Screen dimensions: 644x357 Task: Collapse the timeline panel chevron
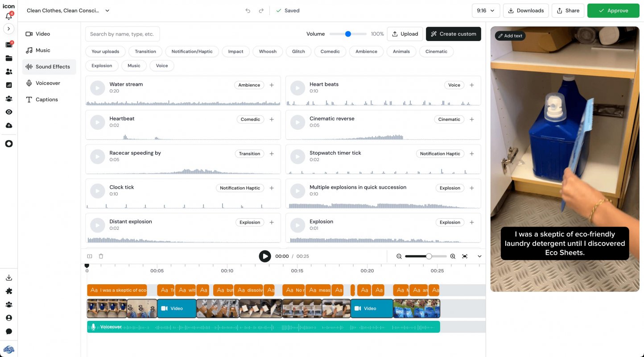(x=479, y=256)
